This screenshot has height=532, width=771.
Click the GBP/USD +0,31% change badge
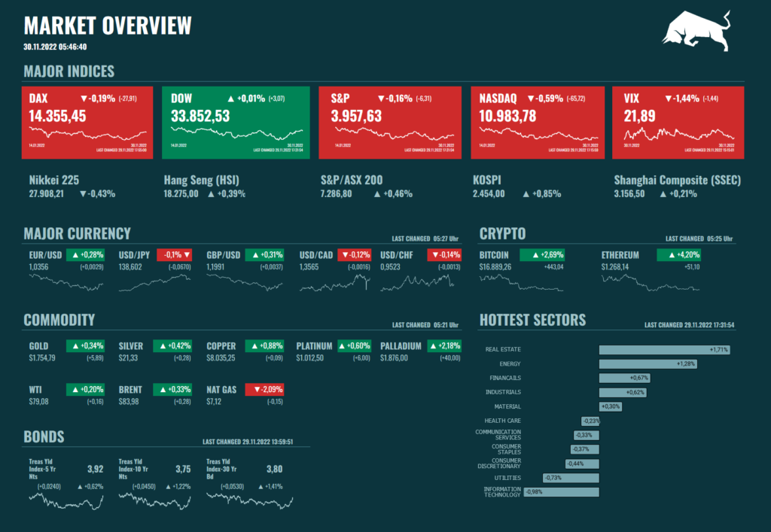tap(264, 255)
